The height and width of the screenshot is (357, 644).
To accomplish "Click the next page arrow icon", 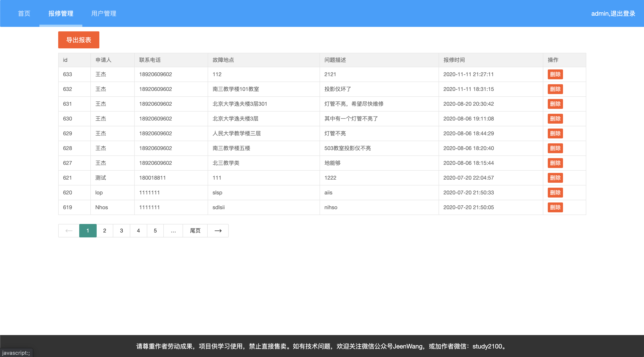I will pyautogui.click(x=218, y=230).
